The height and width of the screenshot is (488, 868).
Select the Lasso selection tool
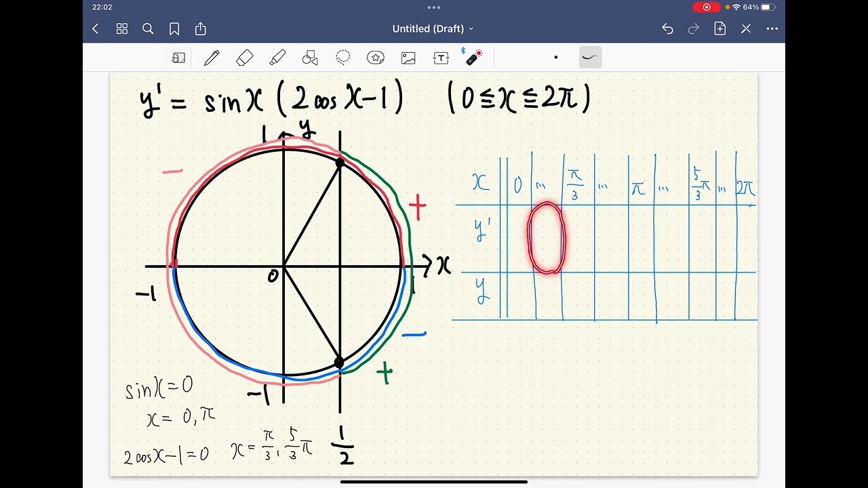click(343, 58)
